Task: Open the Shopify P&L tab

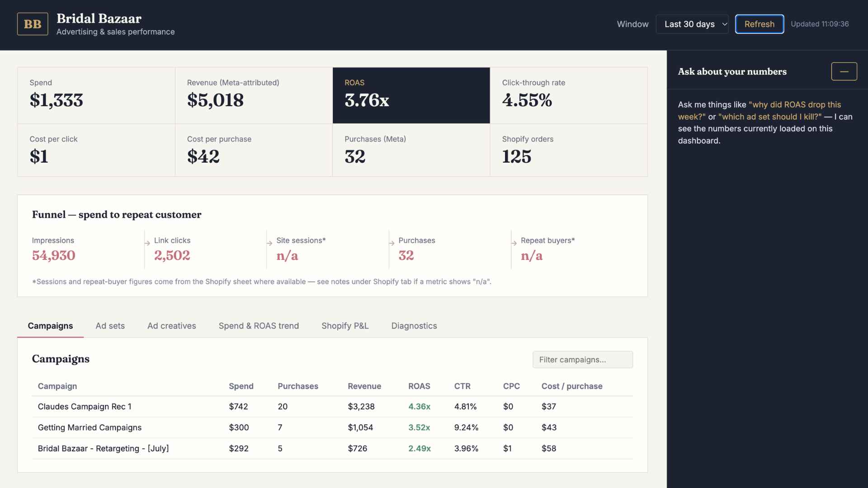Action: tap(345, 326)
